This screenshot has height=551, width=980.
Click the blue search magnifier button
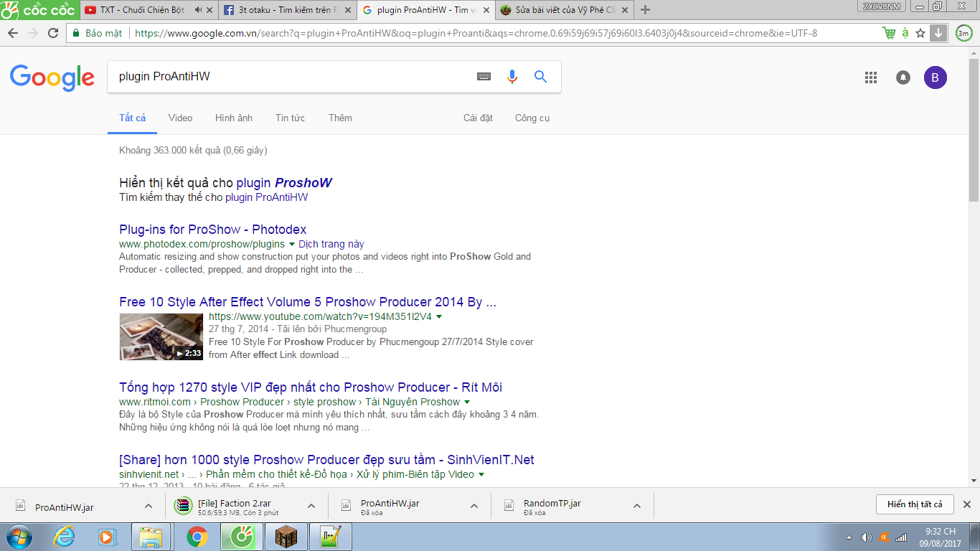[541, 77]
